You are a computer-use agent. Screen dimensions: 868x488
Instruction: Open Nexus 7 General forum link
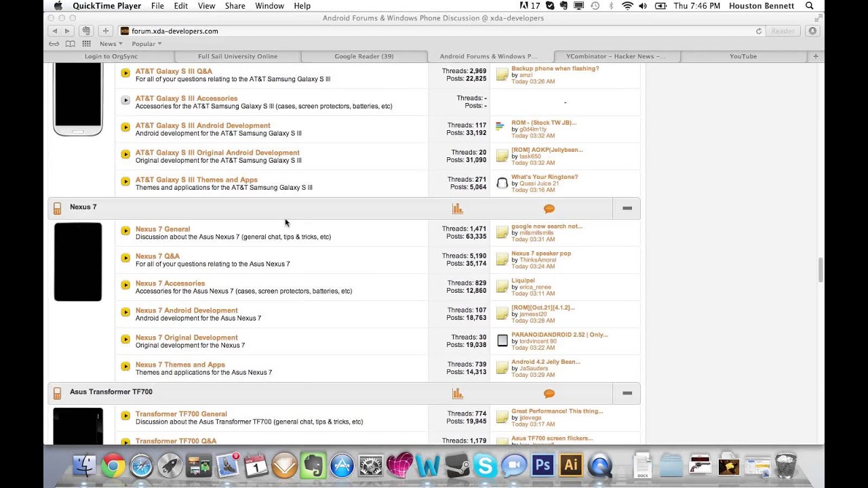pos(163,229)
